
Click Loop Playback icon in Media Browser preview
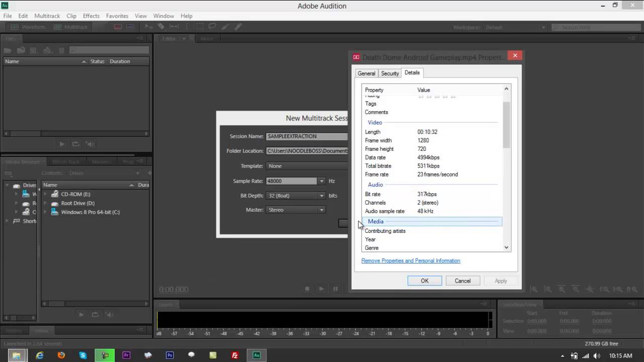[x=95, y=315]
